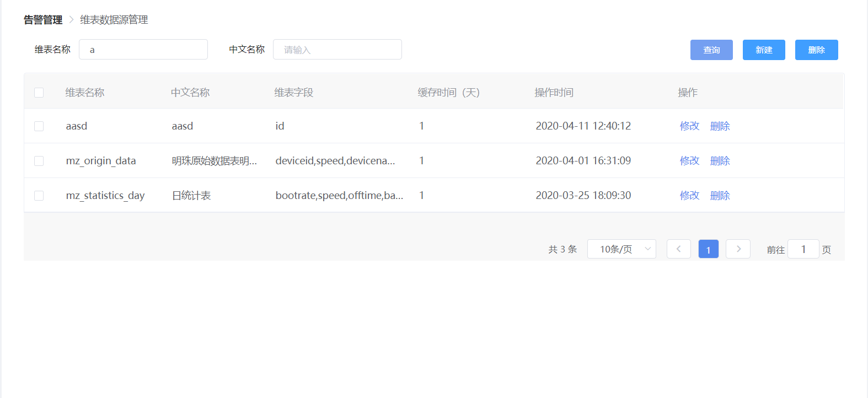Select page 1 in pagination
This screenshot has height=398, width=868.
(708, 249)
